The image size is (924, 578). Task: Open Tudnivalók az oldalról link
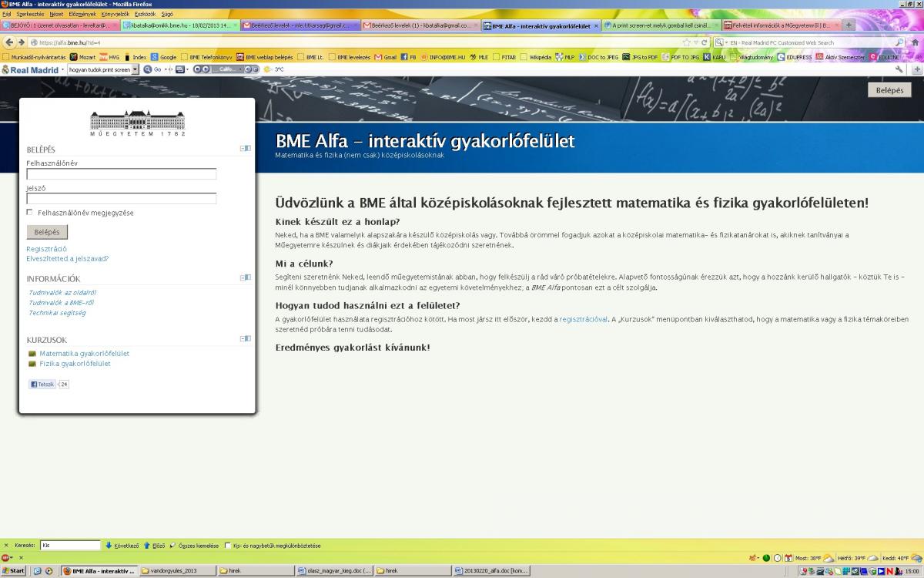(62, 293)
